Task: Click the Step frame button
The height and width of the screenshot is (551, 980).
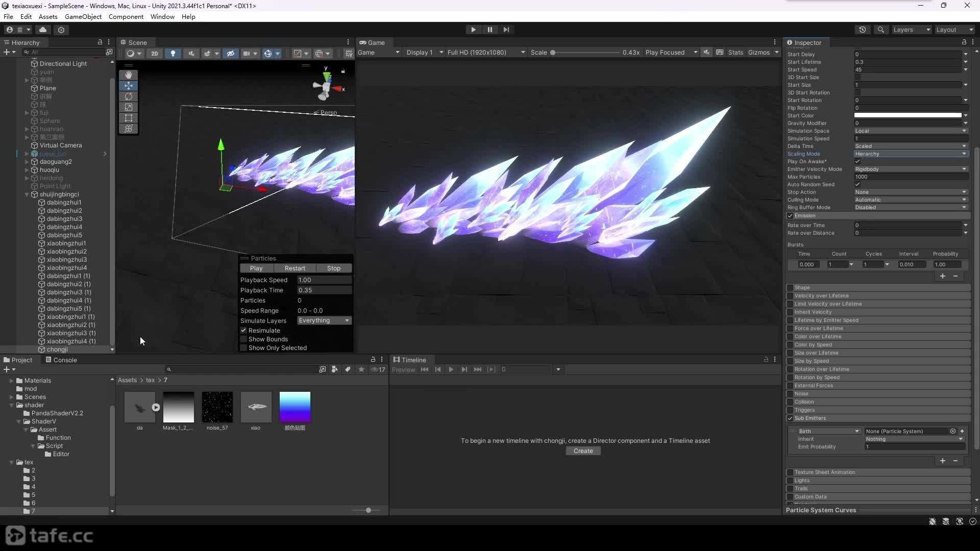Action: tap(506, 30)
